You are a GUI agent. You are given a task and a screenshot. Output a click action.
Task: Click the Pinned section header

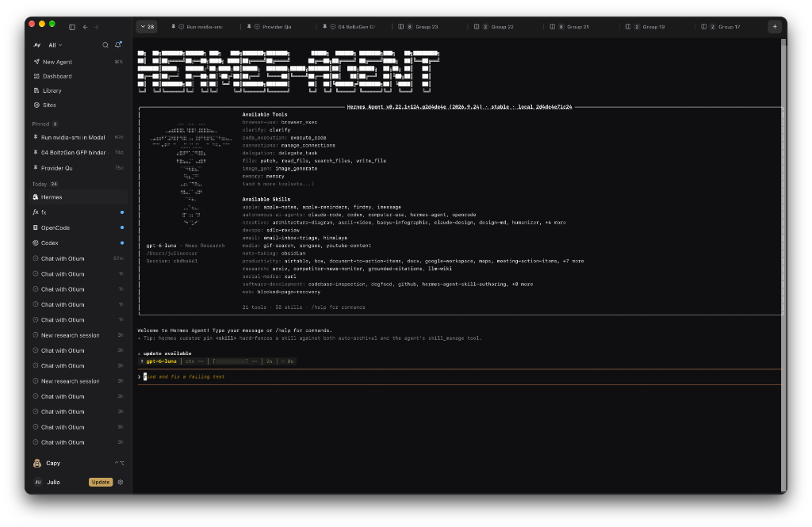tap(45, 124)
